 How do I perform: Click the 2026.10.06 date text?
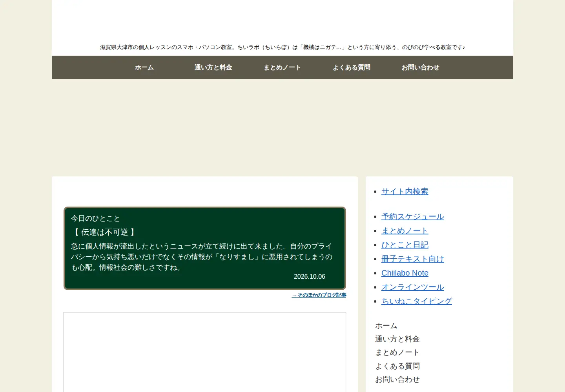310,276
